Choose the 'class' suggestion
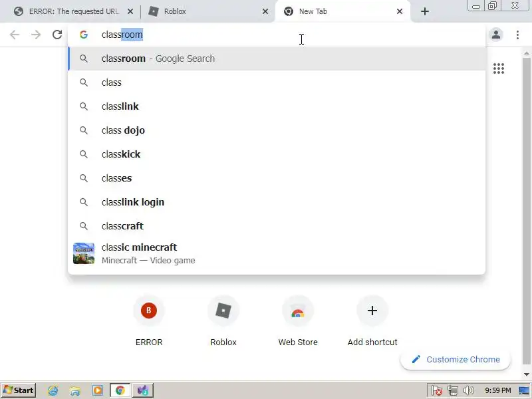This screenshot has width=532, height=399. (277, 82)
